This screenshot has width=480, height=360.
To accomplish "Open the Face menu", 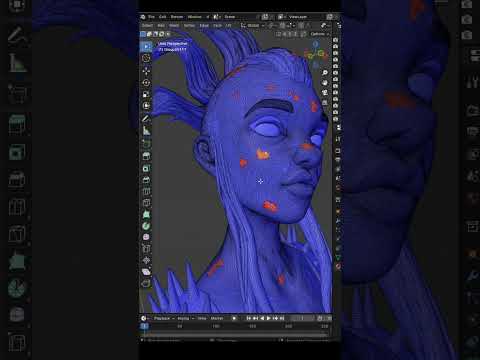I will tap(217, 25).
